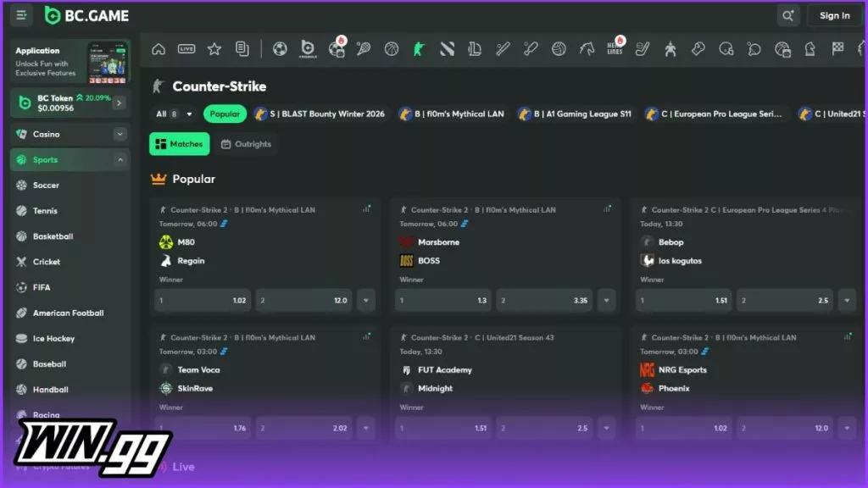Screen dimensions: 868x488
Task: Bet on Bebop to win at 1.51
Action: tap(684, 301)
